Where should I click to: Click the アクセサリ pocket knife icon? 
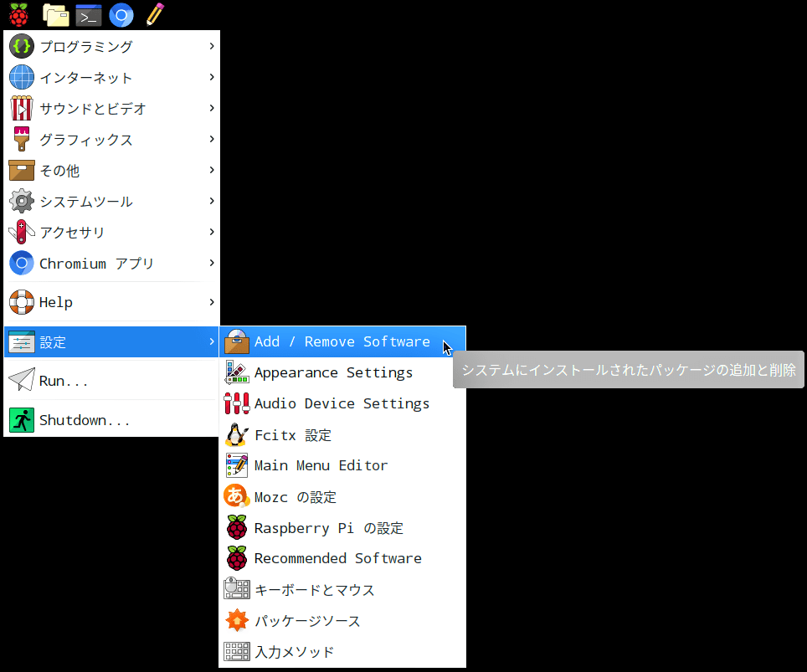(22, 232)
